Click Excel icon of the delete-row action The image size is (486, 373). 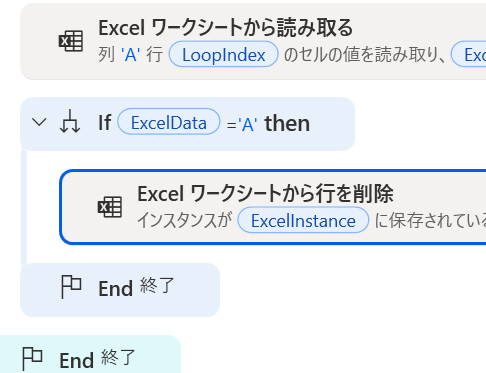pyautogui.click(x=110, y=207)
